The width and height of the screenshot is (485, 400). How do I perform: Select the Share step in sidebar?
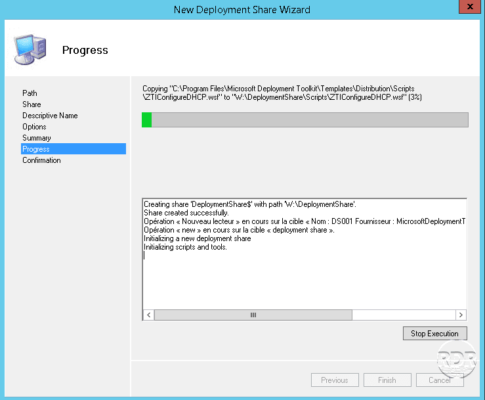coord(32,104)
